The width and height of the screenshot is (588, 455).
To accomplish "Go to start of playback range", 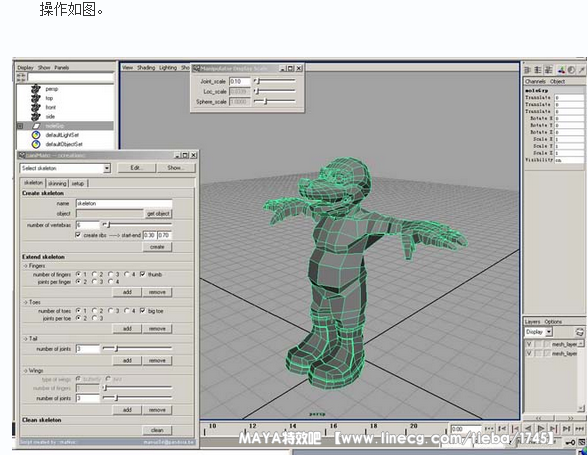I will coord(489,428).
